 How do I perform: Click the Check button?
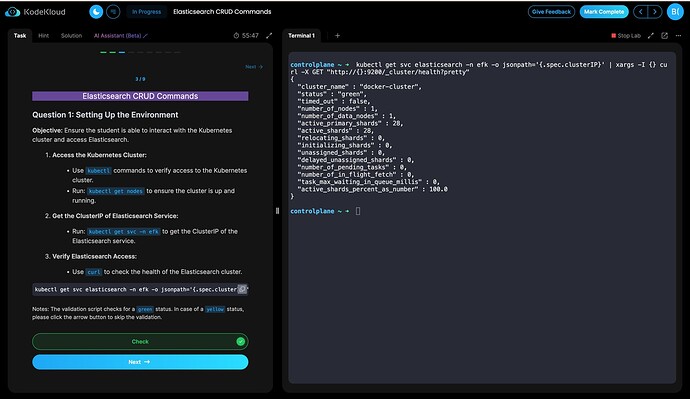point(140,341)
